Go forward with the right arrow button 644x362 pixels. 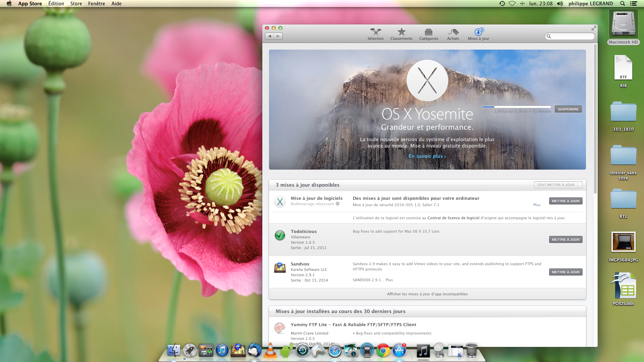278,36
